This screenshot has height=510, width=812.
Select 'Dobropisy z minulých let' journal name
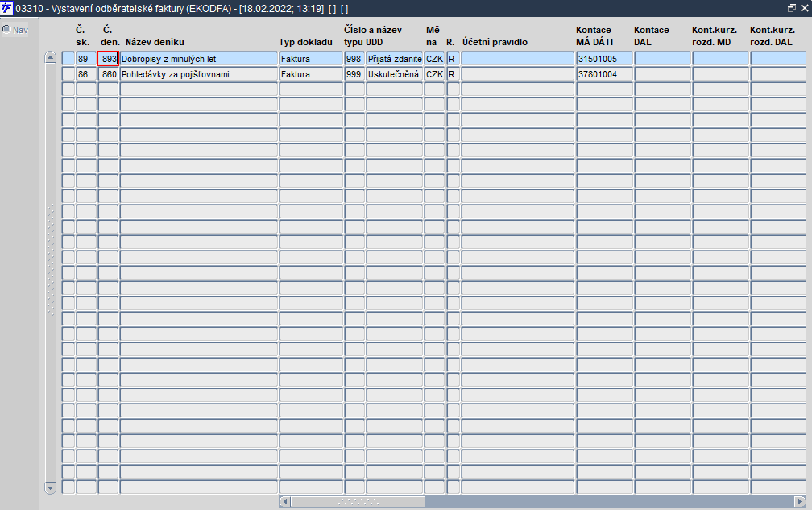pyautogui.click(x=199, y=59)
